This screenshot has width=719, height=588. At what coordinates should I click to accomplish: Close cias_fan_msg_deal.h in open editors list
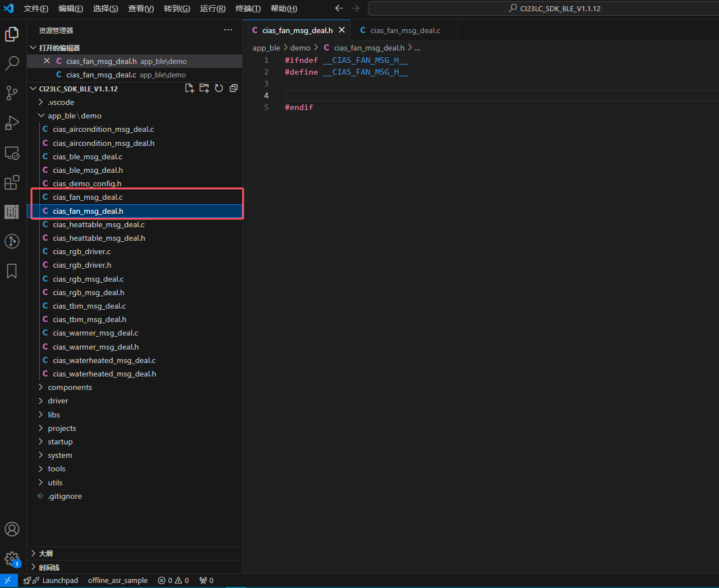[x=47, y=61]
